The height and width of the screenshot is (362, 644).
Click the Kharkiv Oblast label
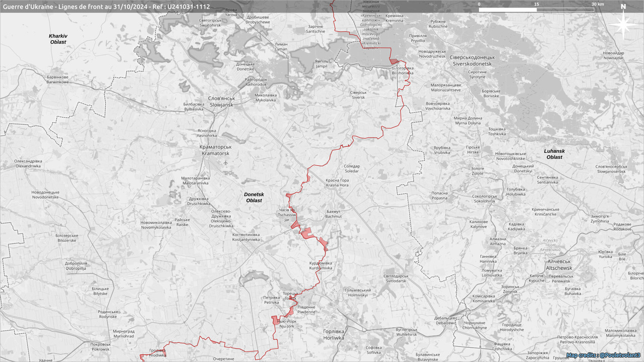coord(58,39)
